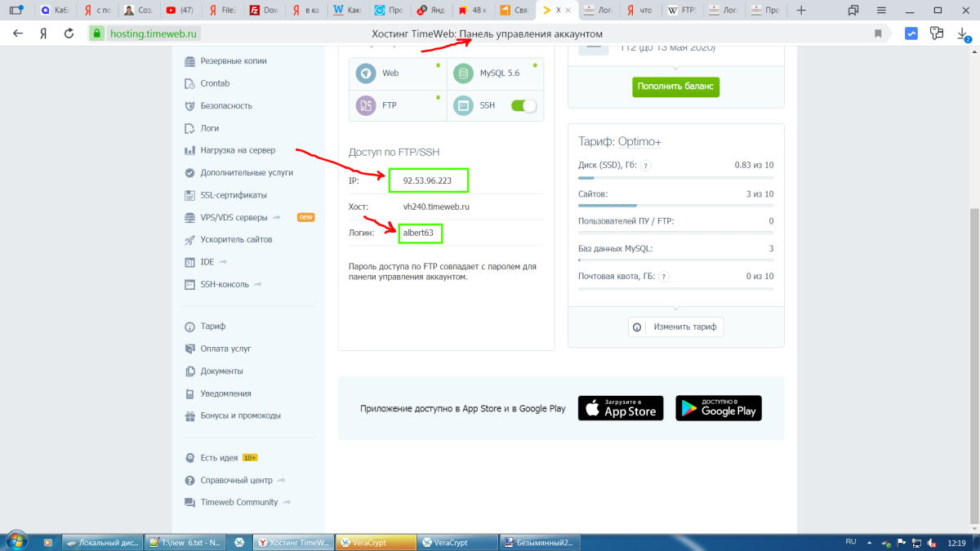Open the Google Play download badge
This screenshot has height=551, width=980.
point(719,408)
